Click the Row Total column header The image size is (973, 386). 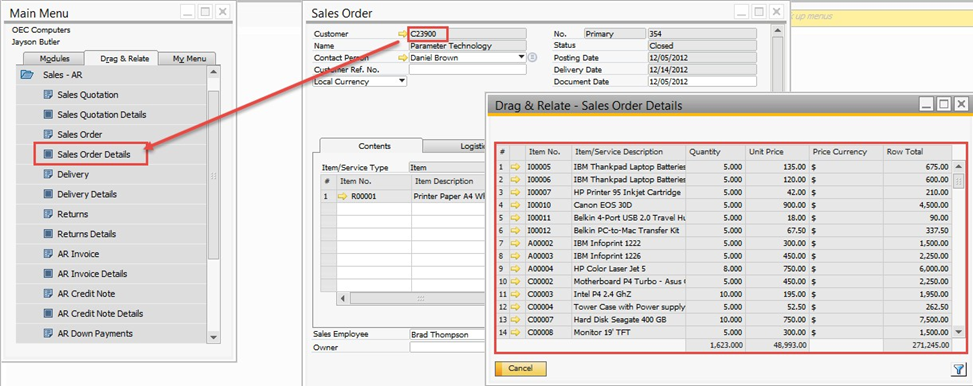point(917,151)
